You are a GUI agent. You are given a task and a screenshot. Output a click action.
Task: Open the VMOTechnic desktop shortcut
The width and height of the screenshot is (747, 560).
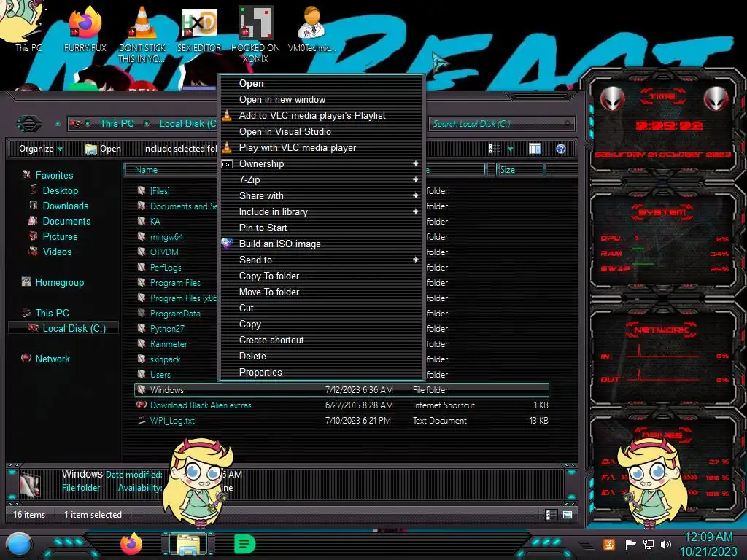click(x=312, y=28)
